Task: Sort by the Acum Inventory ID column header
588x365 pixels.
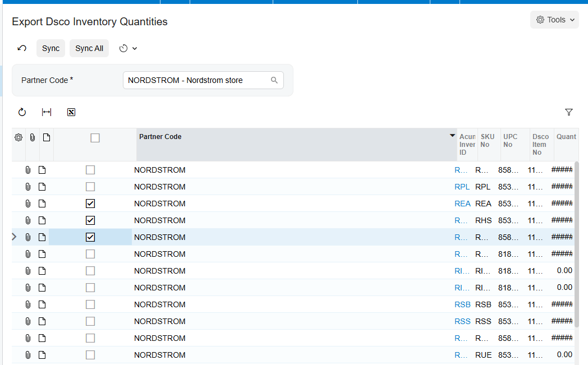Action: tap(467, 145)
